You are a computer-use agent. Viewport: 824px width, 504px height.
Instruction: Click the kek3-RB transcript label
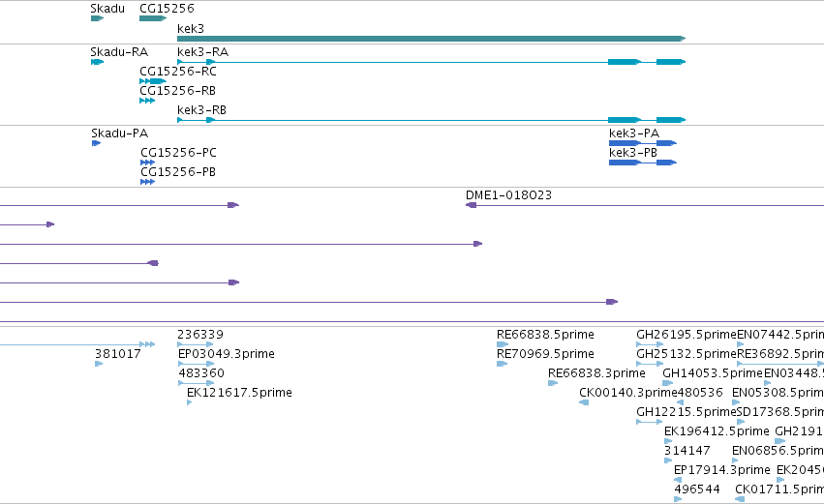point(201,110)
